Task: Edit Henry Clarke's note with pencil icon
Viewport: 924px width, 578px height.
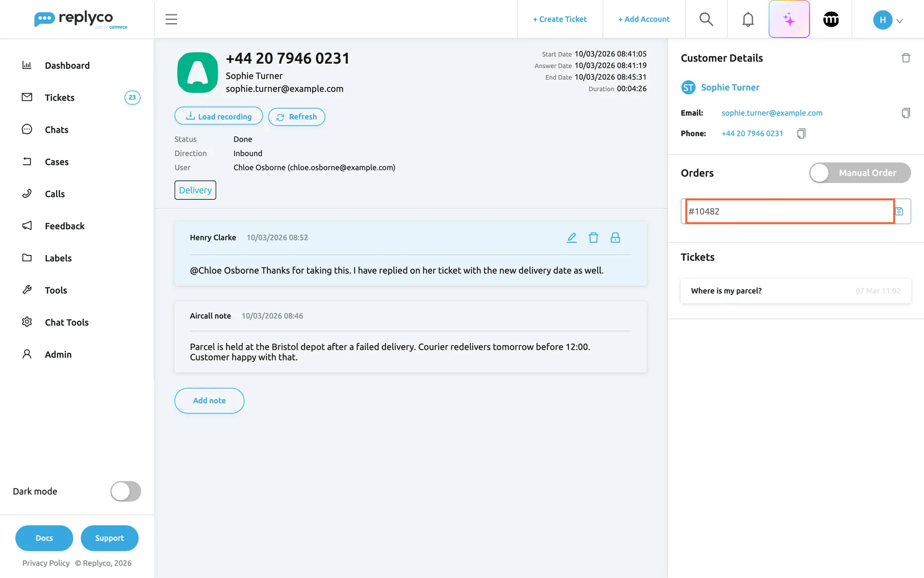Action: [572, 237]
